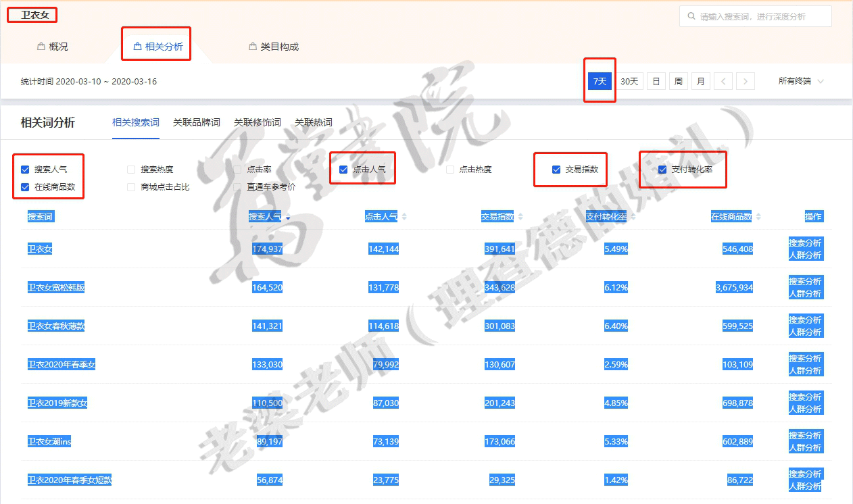Enable the 搜索热度 checkbox
The height and width of the screenshot is (504, 853).
point(131,170)
